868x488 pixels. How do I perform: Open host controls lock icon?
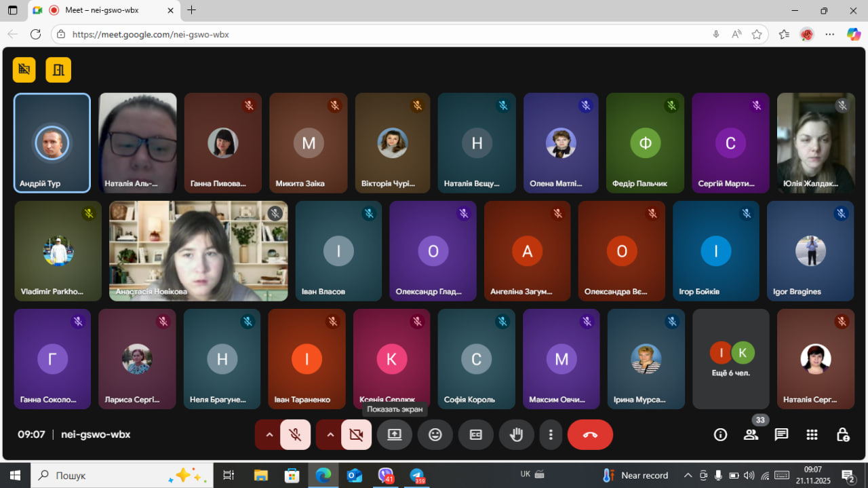(842, 434)
